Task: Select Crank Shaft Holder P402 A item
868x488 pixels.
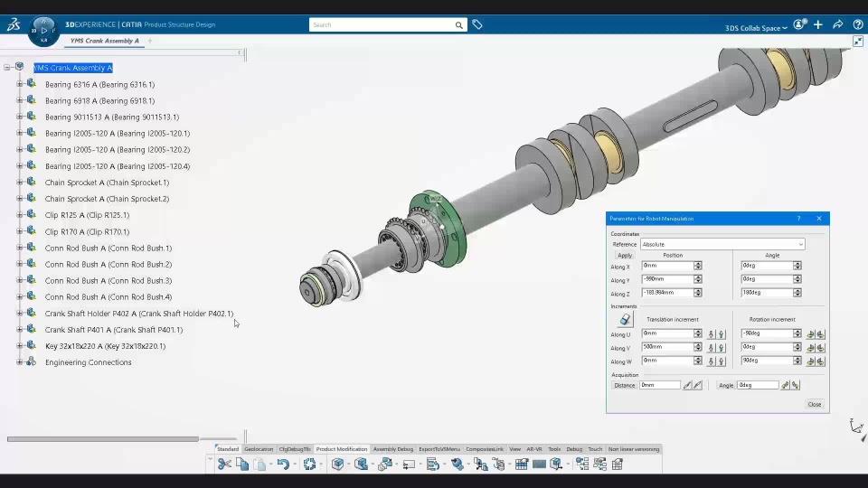Action: [x=139, y=314]
